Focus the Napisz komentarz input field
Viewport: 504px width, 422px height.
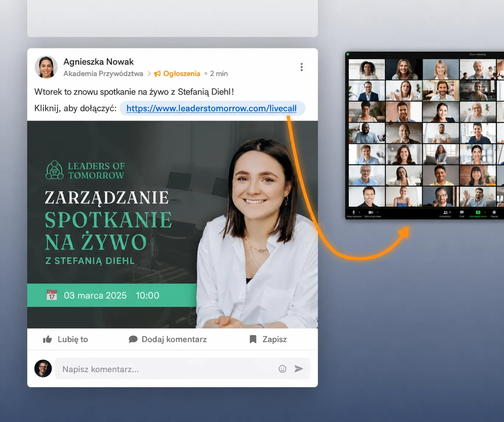point(183,369)
